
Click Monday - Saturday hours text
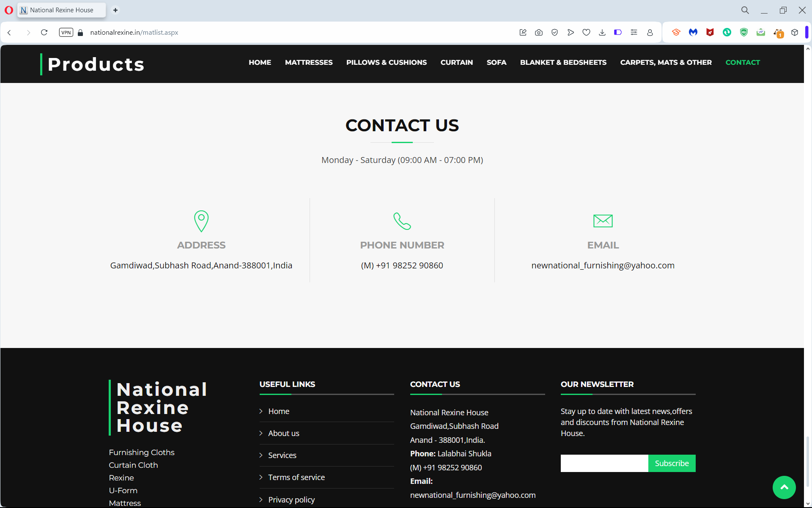pyautogui.click(x=402, y=160)
